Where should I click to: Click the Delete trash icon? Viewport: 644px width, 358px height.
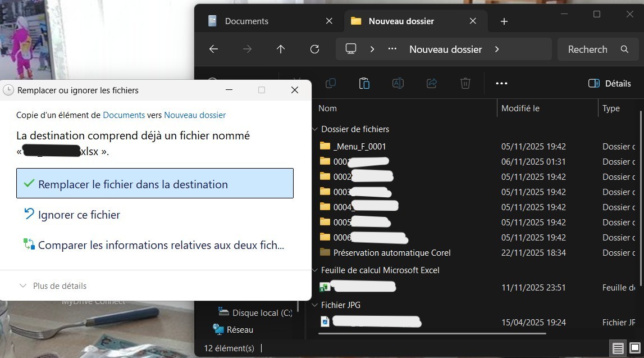465,83
